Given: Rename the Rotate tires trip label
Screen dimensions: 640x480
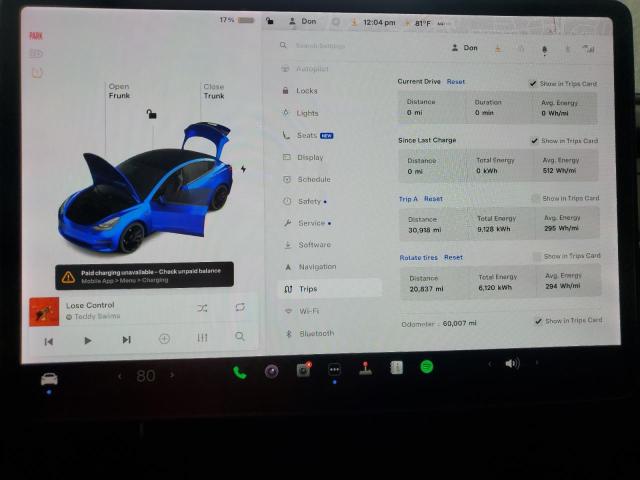Looking at the screenshot, I should (x=418, y=258).
